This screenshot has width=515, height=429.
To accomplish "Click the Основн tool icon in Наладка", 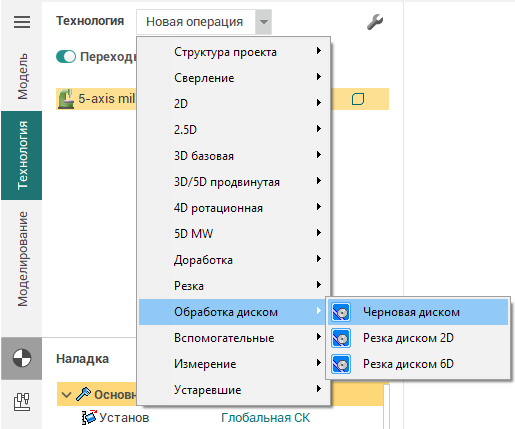I will (83, 394).
